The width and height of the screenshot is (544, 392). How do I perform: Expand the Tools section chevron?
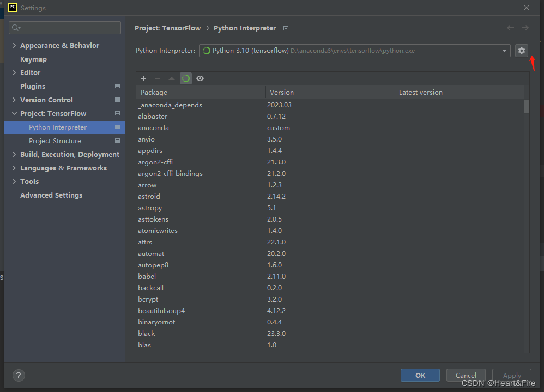pos(14,181)
